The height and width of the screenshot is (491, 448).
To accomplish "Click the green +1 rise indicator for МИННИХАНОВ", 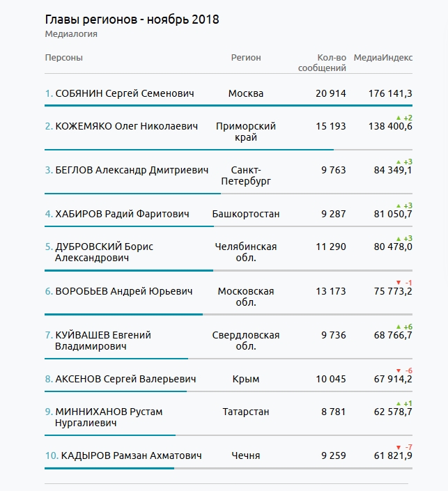I will 404,403.
